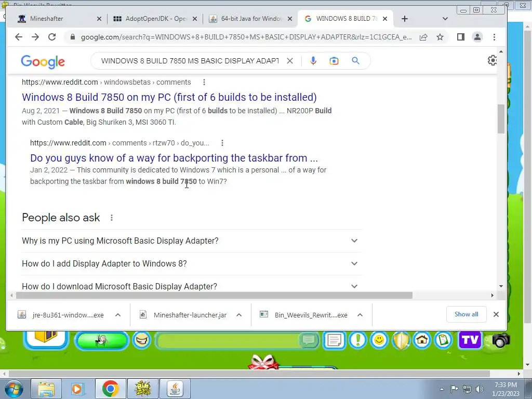
Task: Bookmark this page with the star icon
Action: pyautogui.click(x=440, y=37)
